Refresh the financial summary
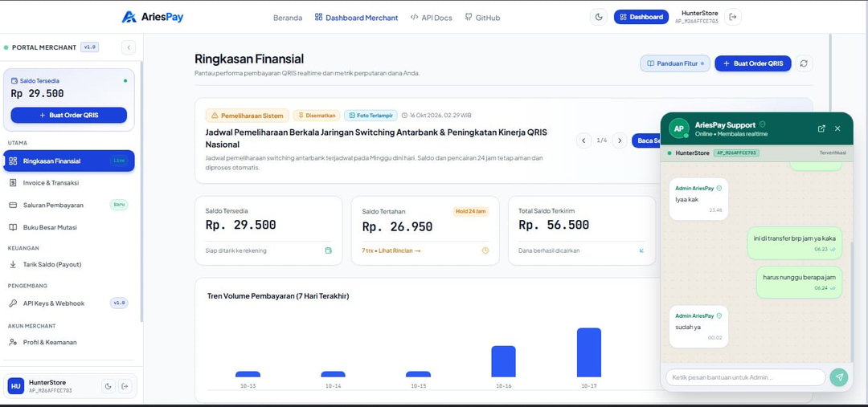This screenshot has height=407, width=868. pyautogui.click(x=804, y=63)
